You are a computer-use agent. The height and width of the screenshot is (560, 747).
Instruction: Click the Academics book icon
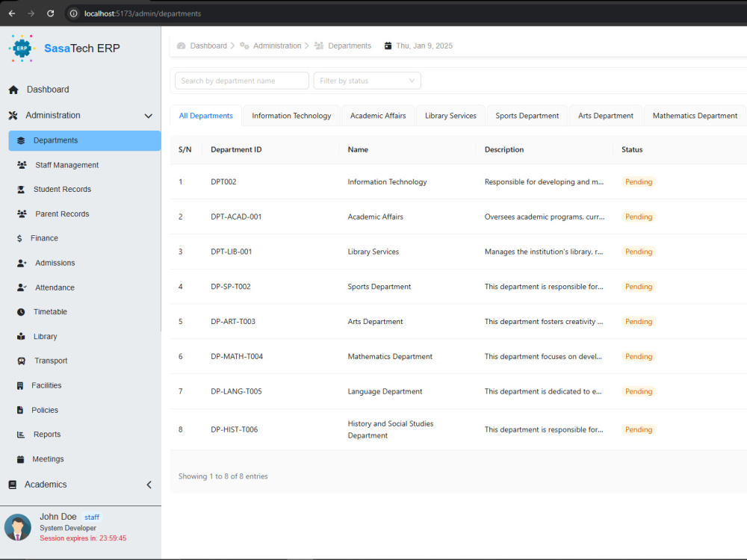click(x=13, y=485)
